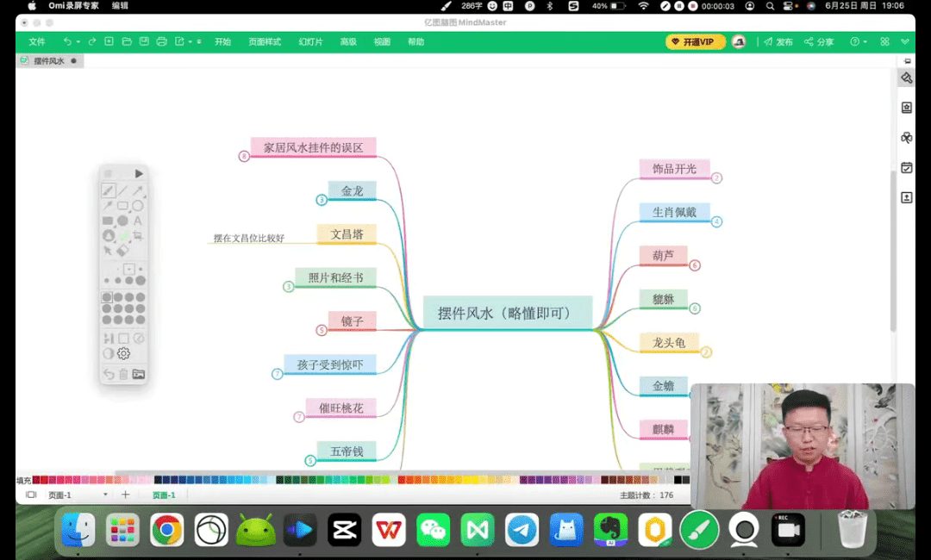Open the export dropdown arrow in the toolbar
Screen dimensions: 931x560
191,41
